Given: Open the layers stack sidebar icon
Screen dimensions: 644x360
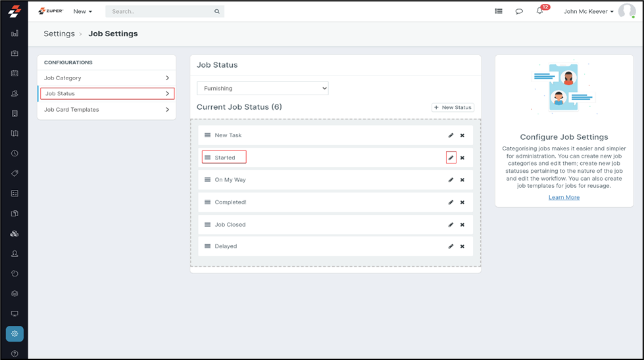Looking at the screenshot, I should tap(14, 294).
